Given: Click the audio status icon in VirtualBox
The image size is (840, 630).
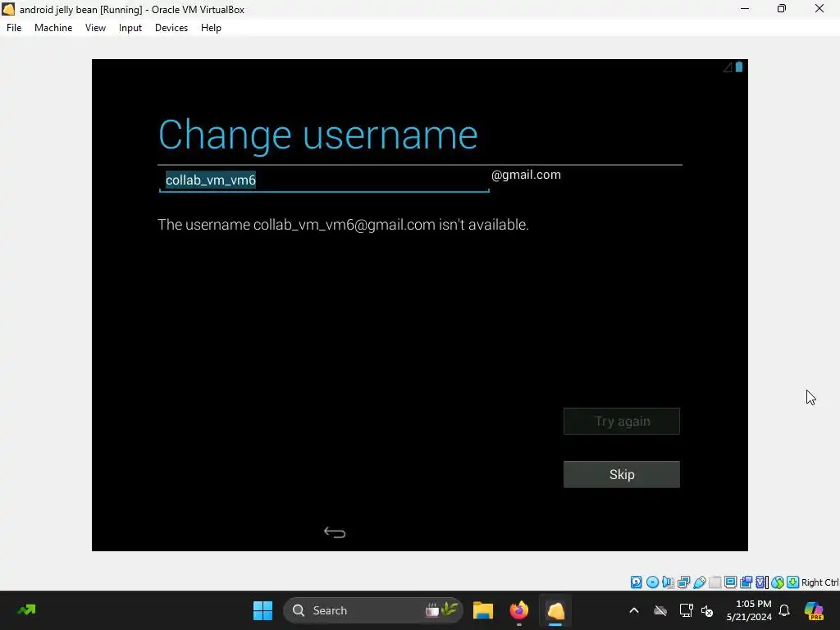Looking at the screenshot, I should (x=668, y=582).
